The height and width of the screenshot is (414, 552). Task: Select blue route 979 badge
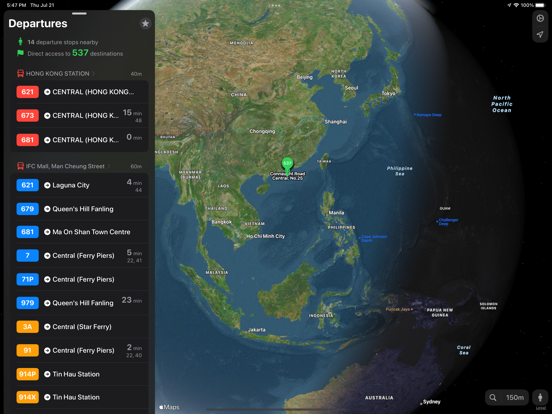[27, 303]
